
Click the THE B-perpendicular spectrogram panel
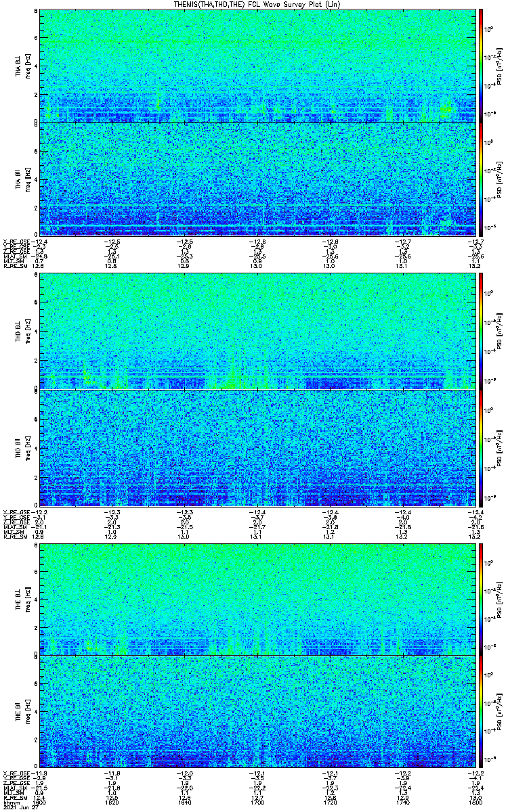(257, 599)
